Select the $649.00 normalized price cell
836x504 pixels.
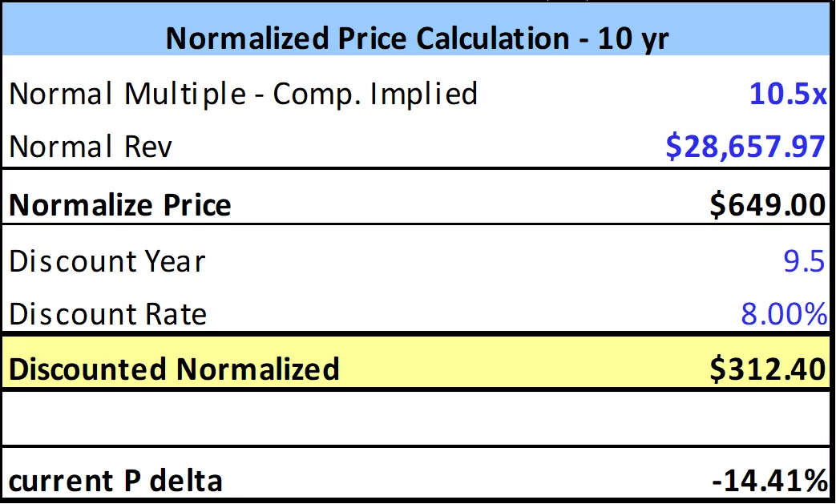tap(767, 205)
